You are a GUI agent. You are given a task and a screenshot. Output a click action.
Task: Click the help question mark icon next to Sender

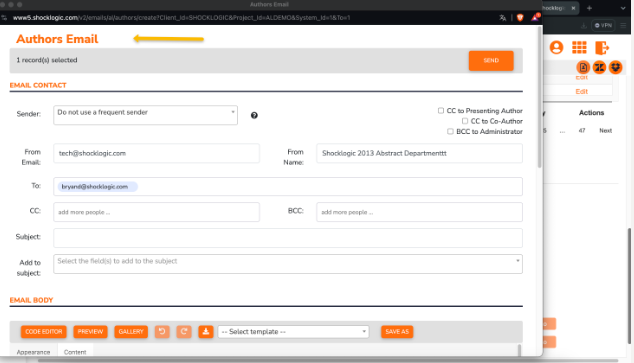point(254,116)
